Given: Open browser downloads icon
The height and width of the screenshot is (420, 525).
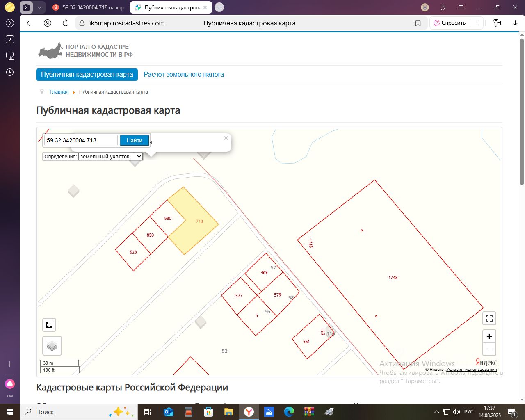Looking at the screenshot, I should tap(515, 23).
